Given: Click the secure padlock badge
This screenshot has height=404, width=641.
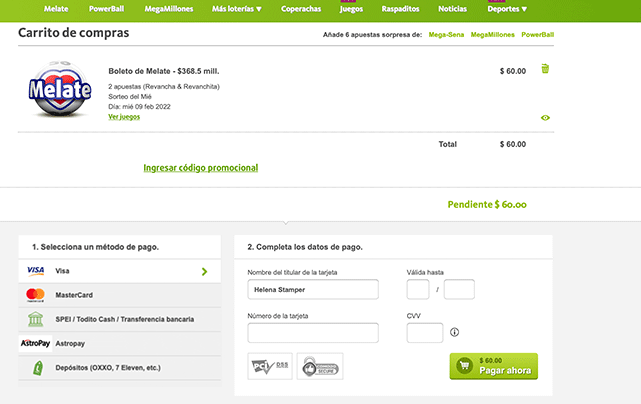Looking at the screenshot, I should tap(320, 366).
